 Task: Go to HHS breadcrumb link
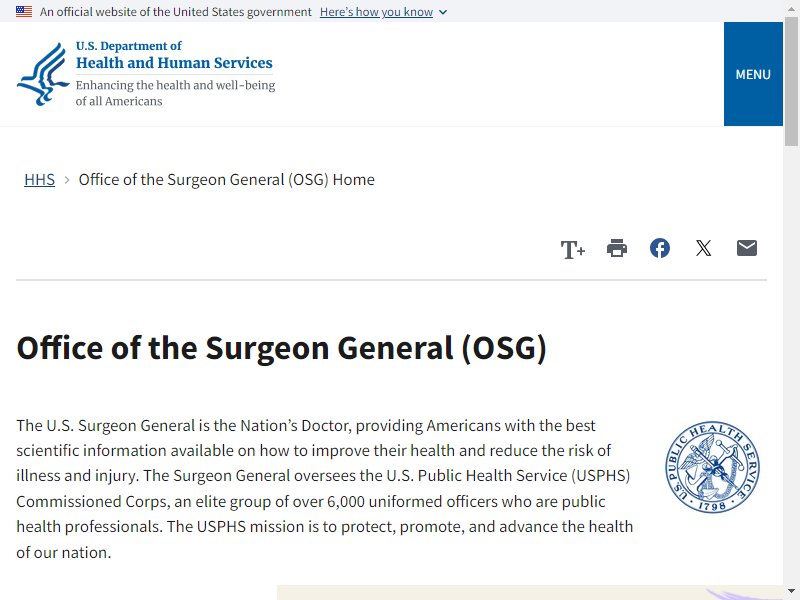coord(39,180)
